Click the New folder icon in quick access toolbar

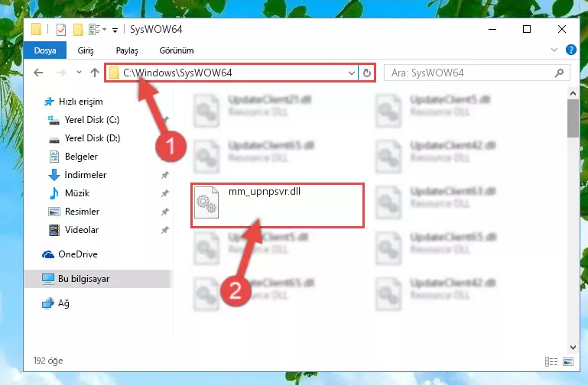click(78, 29)
